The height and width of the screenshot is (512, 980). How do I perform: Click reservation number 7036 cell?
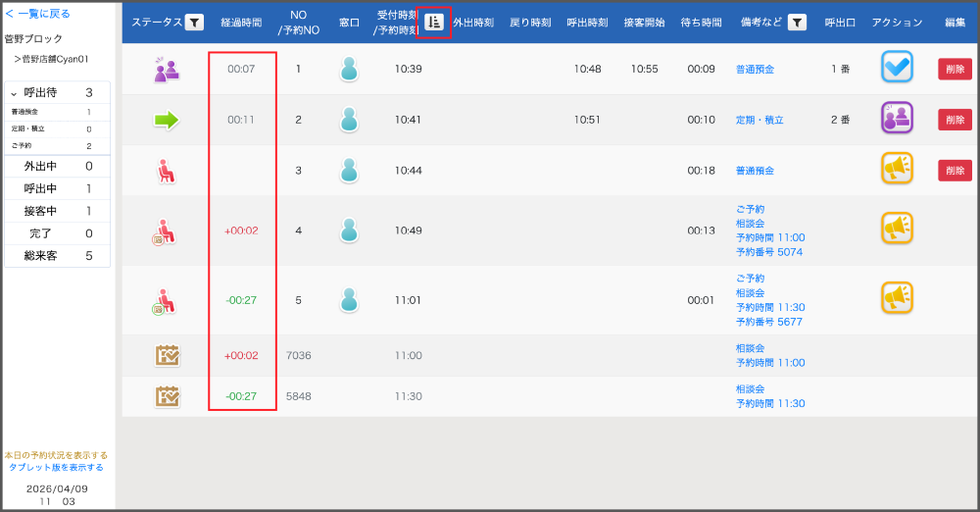click(x=299, y=355)
